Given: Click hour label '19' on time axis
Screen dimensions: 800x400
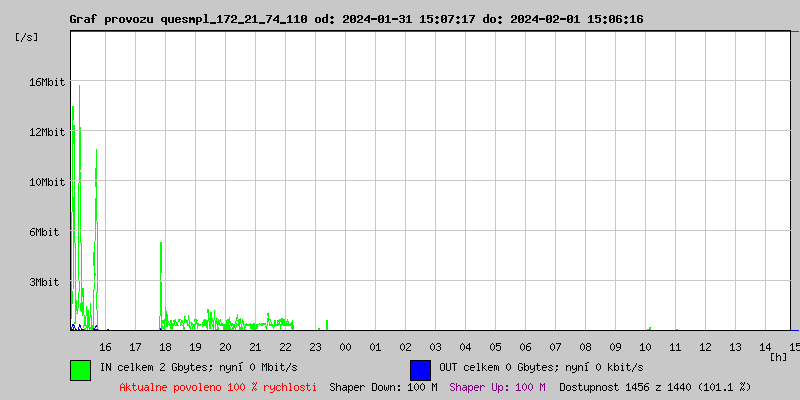Looking at the screenshot, I should [x=195, y=347].
